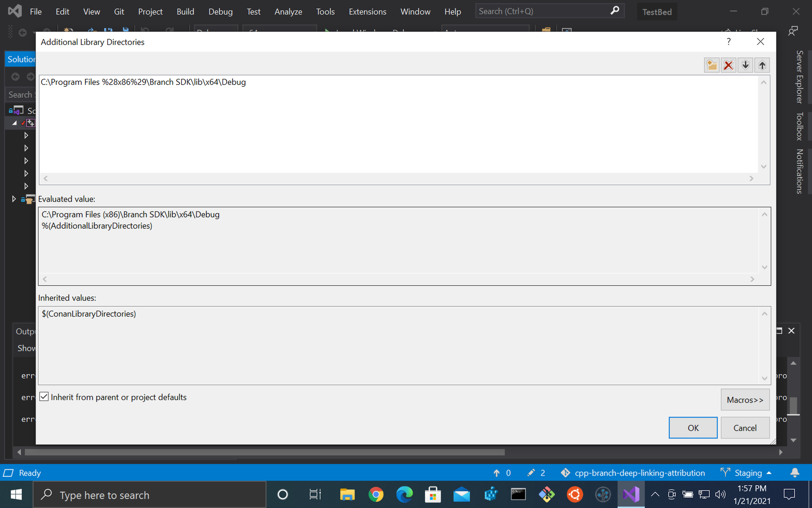Viewport: 812px width, 508px height.
Task: Click the Macros>> button
Action: [x=745, y=400]
